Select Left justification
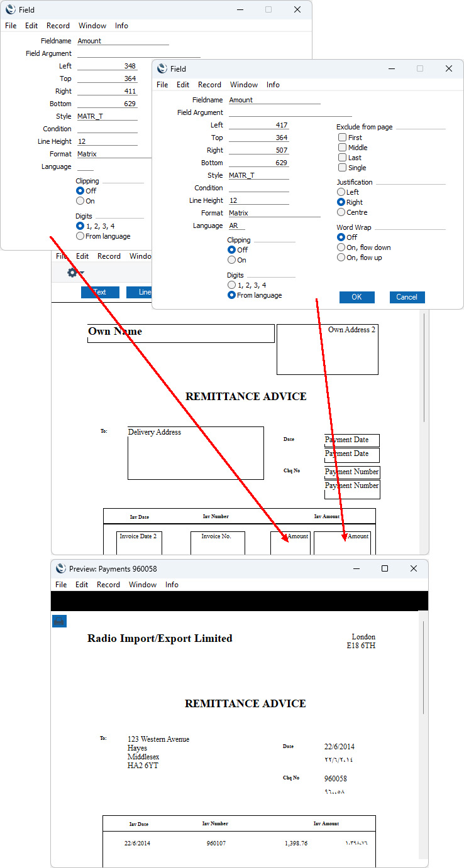Screen dimensions: 464x868 coord(341,192)
